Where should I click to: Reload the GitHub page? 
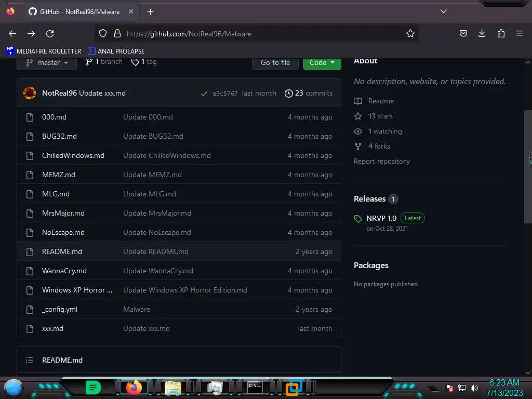(x=50, y=34)
